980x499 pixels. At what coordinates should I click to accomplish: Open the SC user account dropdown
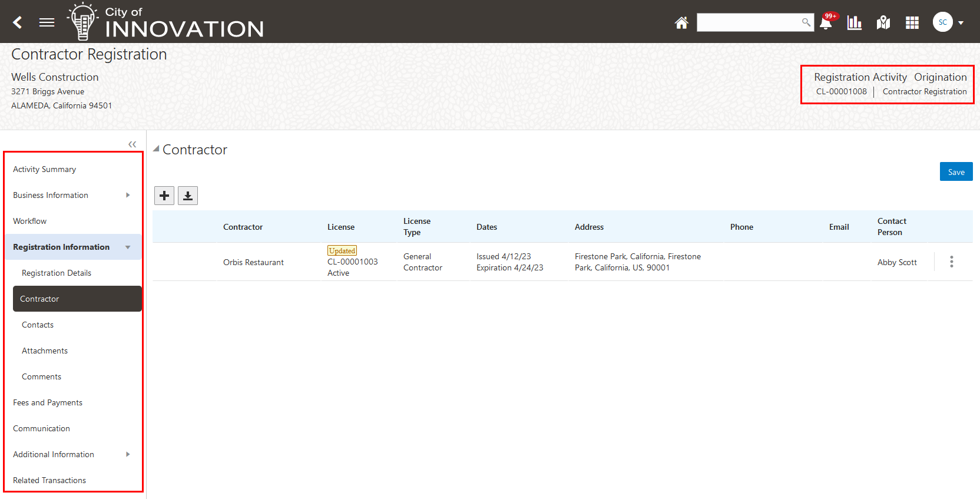coord(948,22)
